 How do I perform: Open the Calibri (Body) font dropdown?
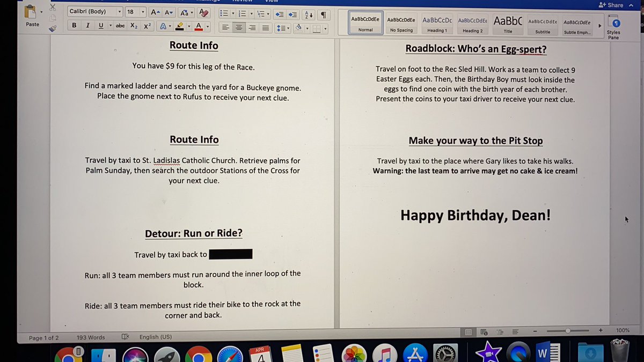119,12
